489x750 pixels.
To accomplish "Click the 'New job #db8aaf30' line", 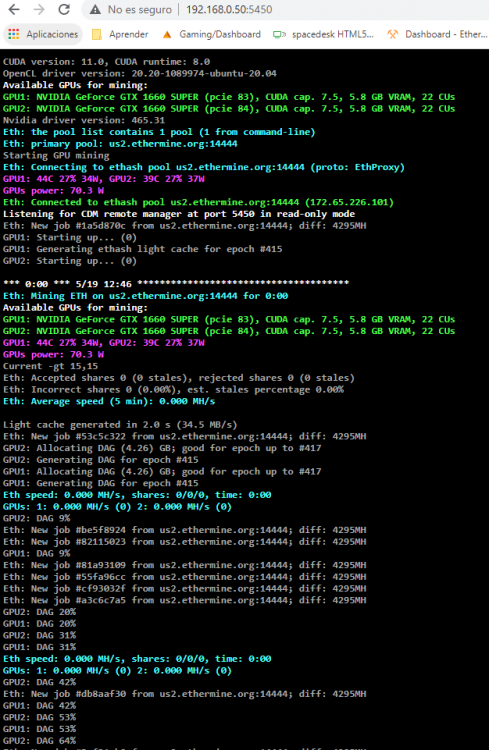I will (x=185, y=694).
